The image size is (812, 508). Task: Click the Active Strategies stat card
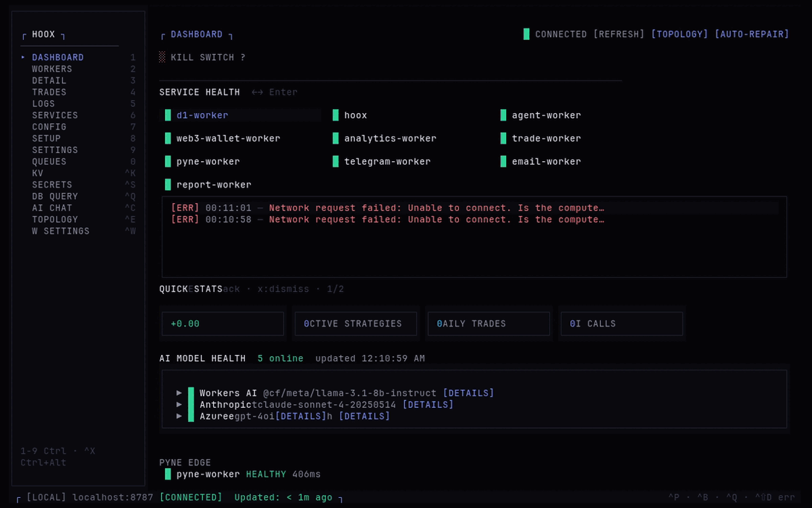pyautogui.click(x=356, y=324)
